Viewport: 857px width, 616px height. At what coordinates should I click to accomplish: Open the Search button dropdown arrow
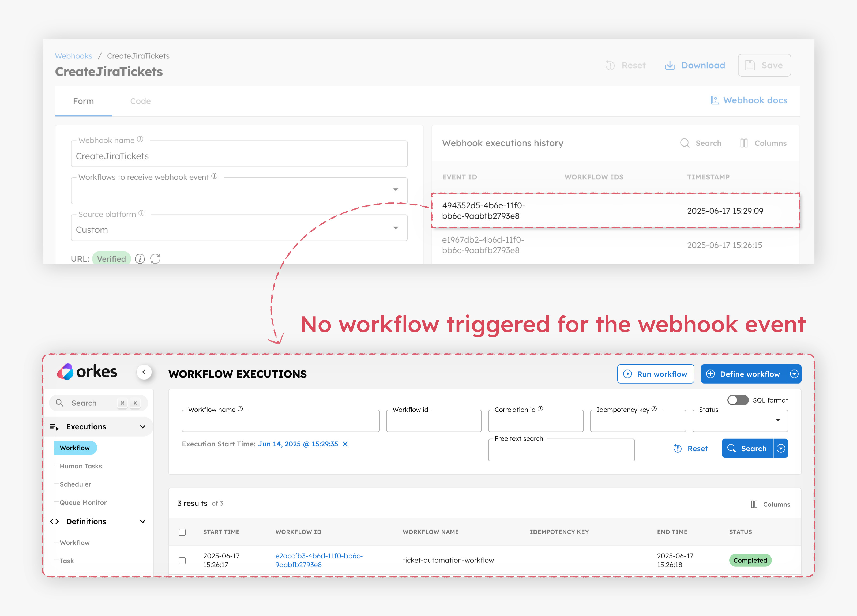781,449
